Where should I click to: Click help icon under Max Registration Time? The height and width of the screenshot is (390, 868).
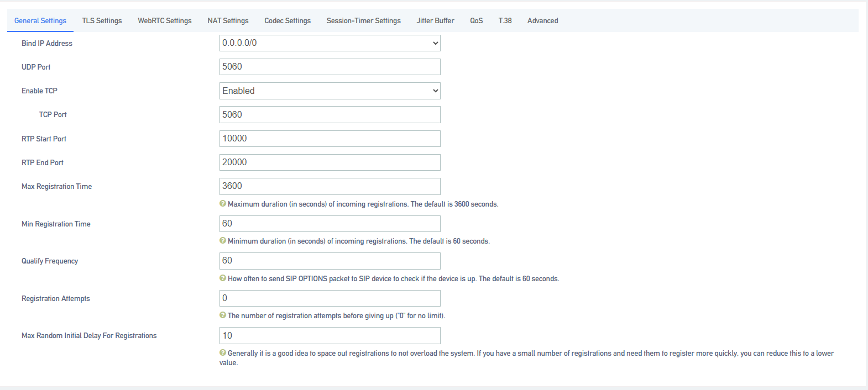point(223,204)
